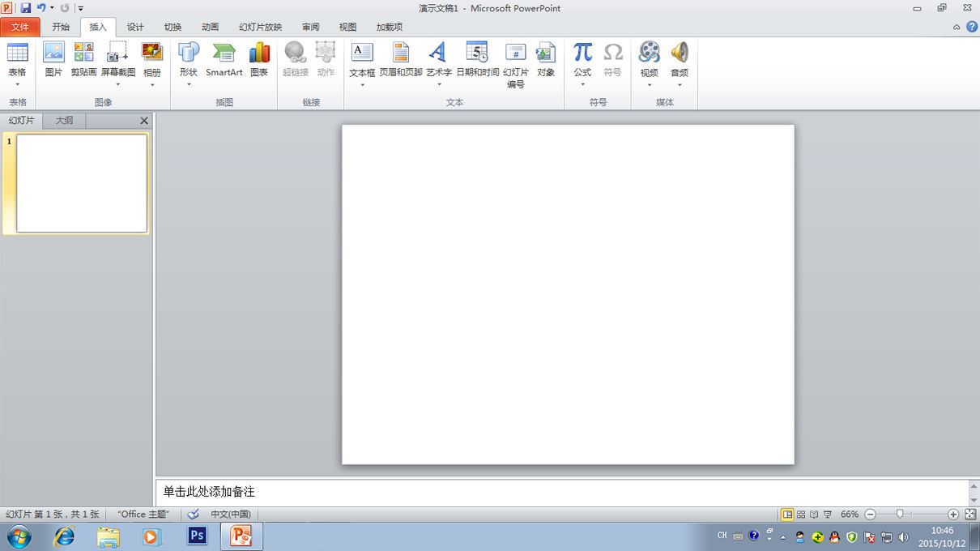
Task: Open 页眉和页脚 header and footer
Action: [401, 53]
